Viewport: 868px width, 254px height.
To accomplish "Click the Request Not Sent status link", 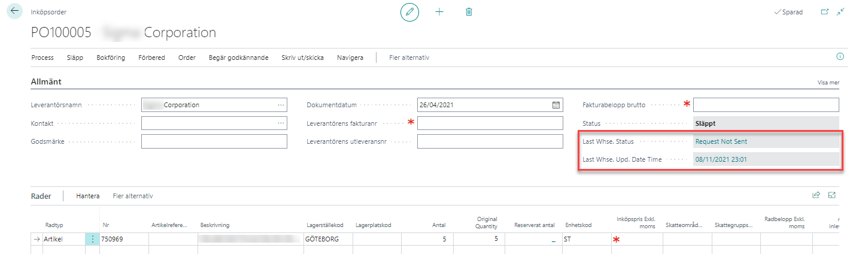I will click(x=721, y=141).
